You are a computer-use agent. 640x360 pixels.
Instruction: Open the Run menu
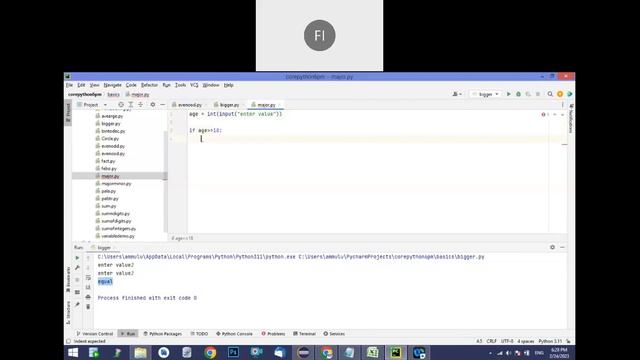[166, 85]
